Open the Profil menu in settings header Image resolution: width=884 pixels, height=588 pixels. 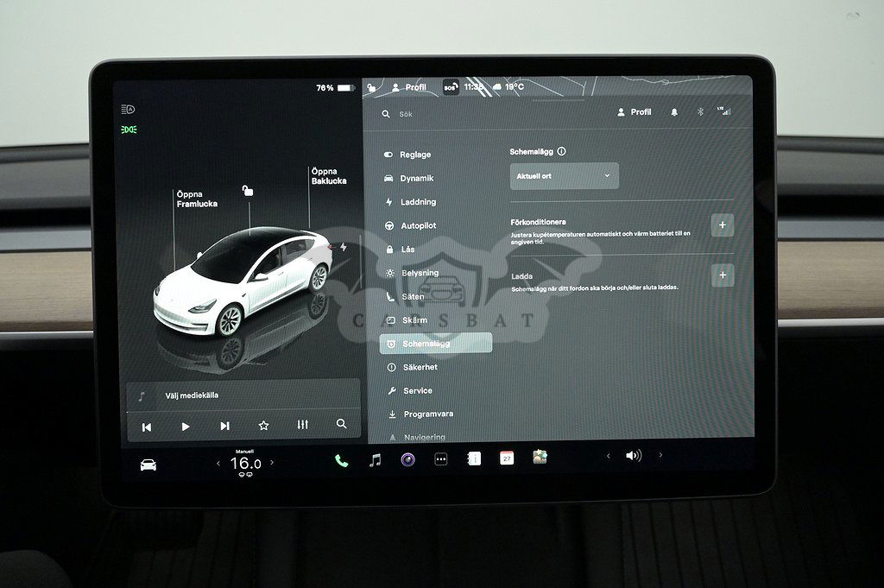tap(635, 112)
